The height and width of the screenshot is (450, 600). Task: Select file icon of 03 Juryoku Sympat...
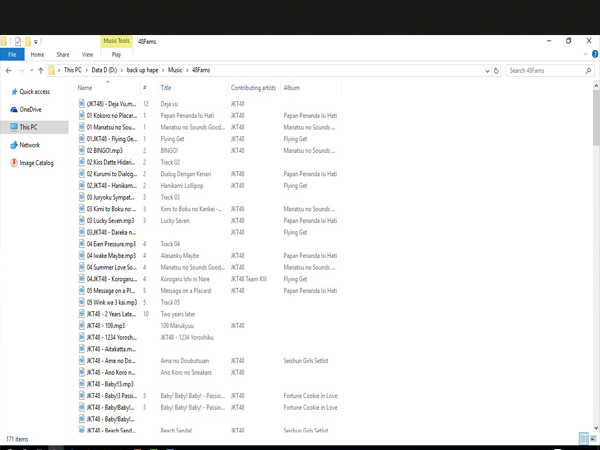(82, 197)
